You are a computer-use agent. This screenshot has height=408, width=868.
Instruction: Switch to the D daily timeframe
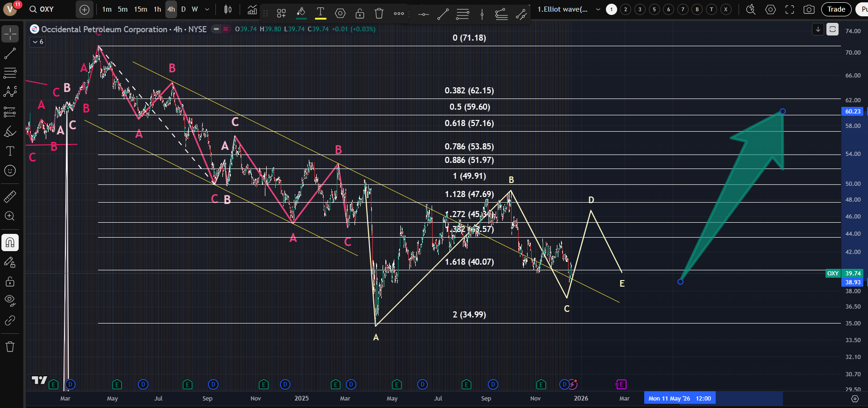coord(183,9)
